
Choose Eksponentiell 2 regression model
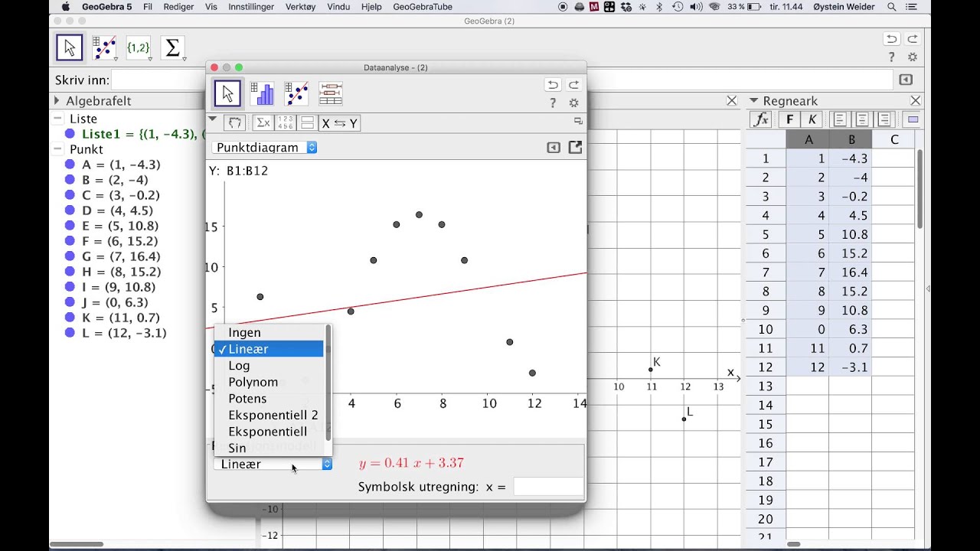click(x=269, y=415)
